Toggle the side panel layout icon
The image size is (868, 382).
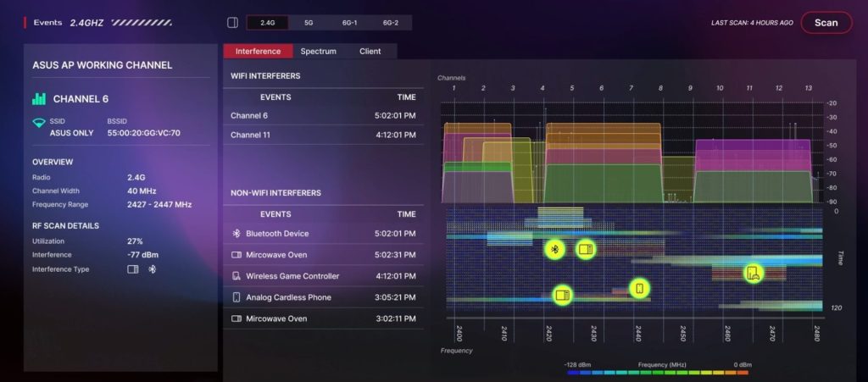click(233, 23)
